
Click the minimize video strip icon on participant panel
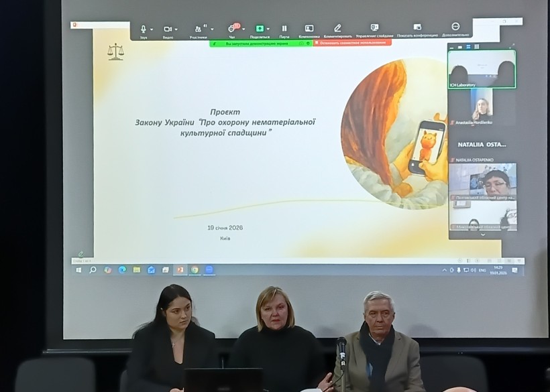451,48
